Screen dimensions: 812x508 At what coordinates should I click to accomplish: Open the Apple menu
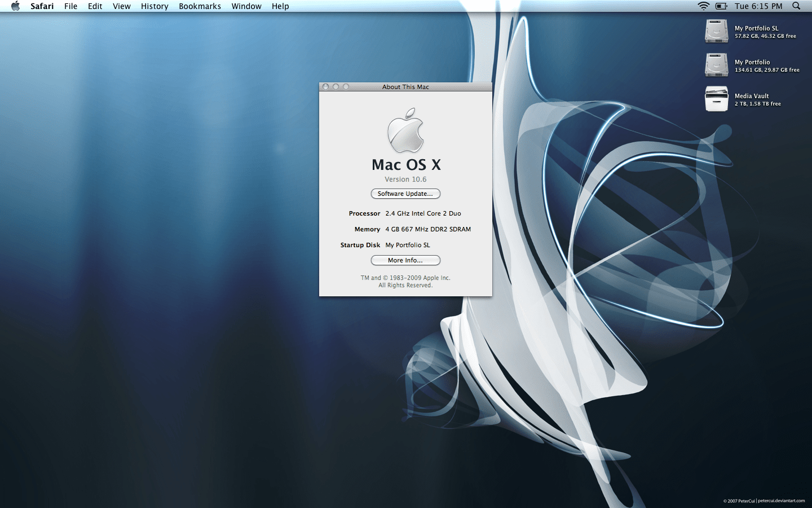15,6
